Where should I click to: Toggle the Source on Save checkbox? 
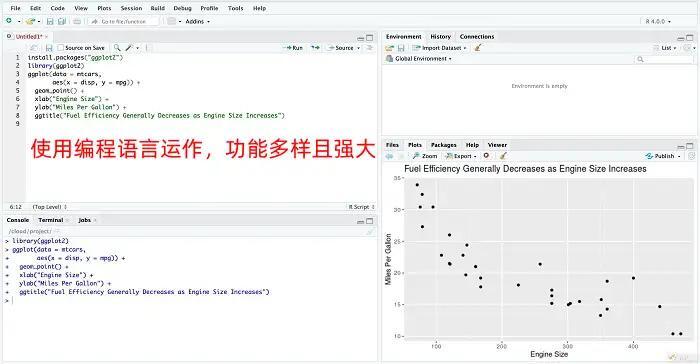[x=61, y=48]
